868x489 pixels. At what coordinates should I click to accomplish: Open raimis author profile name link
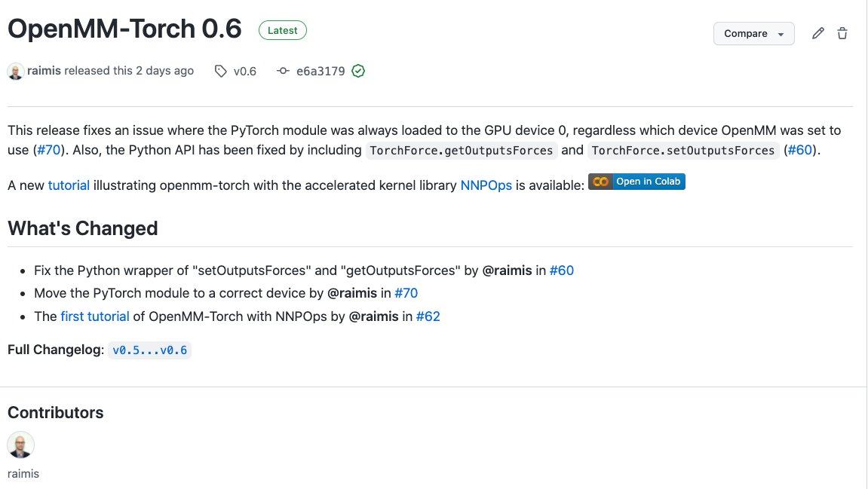pyautogui.click(x=44, y=71)
